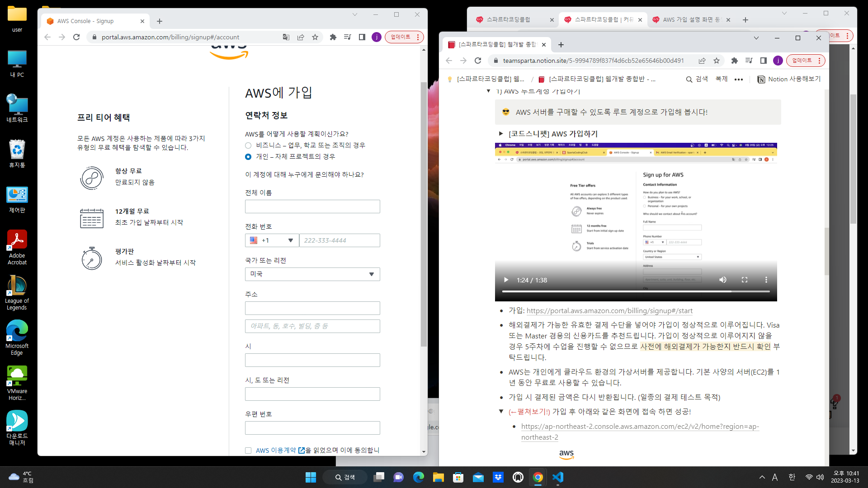Screen dimensions: 868x488
Task: Click the Notion breadcrumb 웹개발 종합반 item
Action: pos(597,79)
